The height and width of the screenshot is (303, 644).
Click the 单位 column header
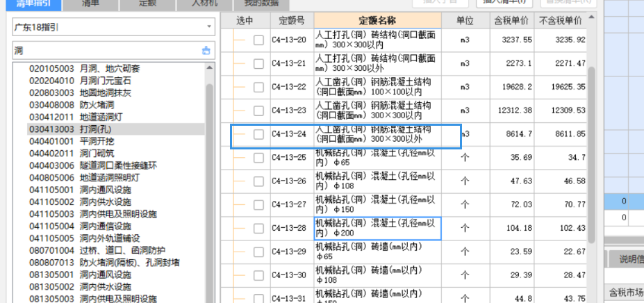tap(465, 20)
